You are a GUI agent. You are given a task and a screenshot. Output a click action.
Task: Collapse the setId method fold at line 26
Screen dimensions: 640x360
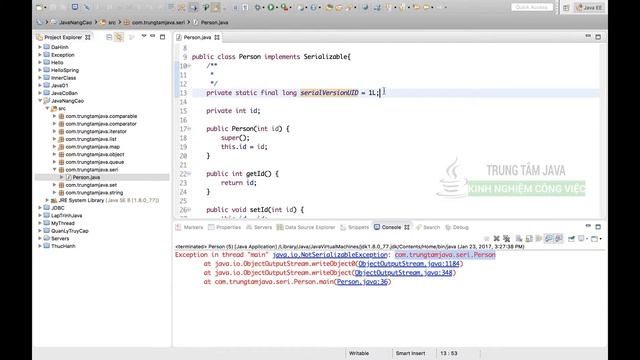(x=189, y=210)
